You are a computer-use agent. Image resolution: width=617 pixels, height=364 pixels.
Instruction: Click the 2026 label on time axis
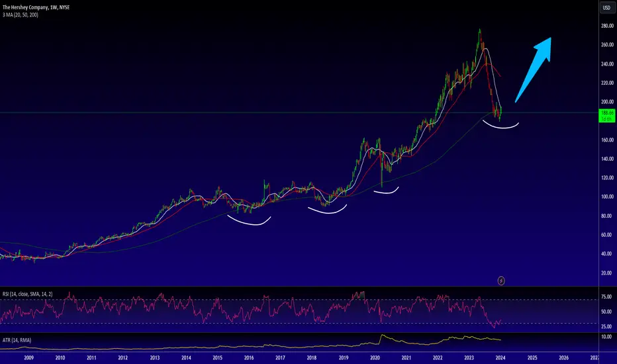[564, 357]
